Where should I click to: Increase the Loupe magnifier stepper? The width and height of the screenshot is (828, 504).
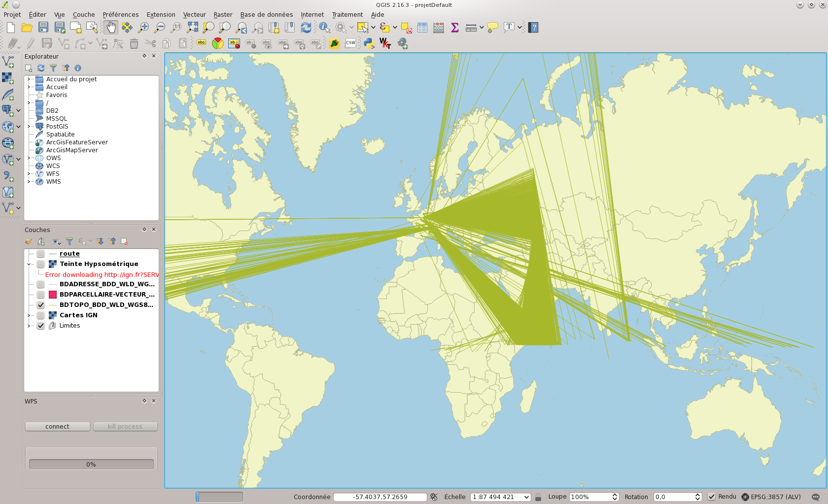[x=615, y=495]
